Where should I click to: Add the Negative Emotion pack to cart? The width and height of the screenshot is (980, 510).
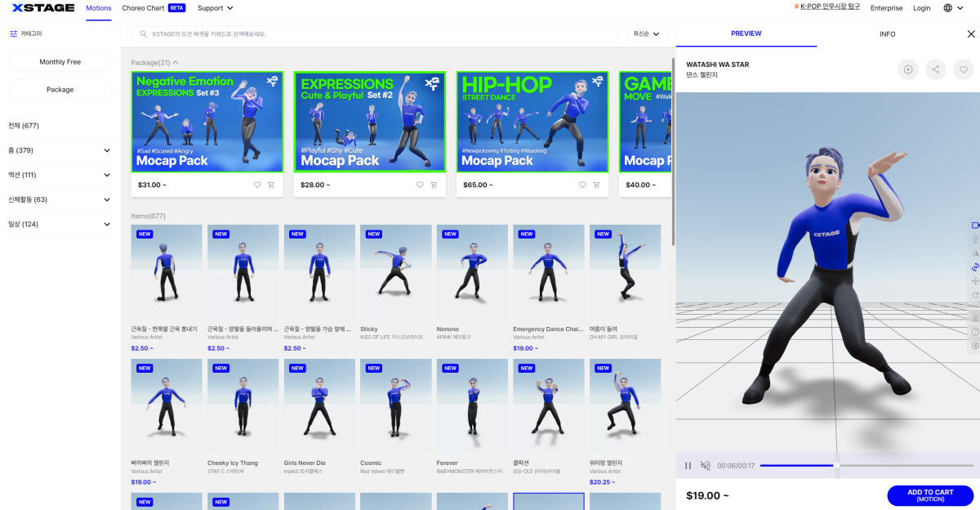[x=272, y=185]
